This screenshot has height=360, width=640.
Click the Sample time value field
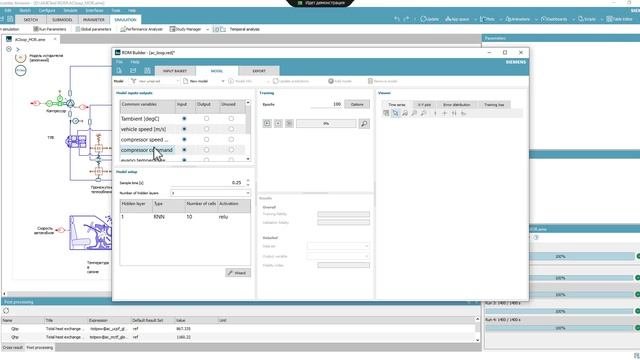tap(207, 182)
